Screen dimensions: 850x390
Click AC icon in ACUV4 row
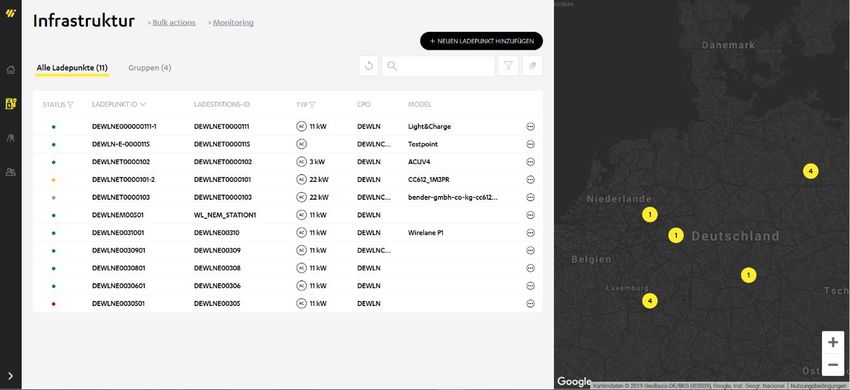pos(301,162)
